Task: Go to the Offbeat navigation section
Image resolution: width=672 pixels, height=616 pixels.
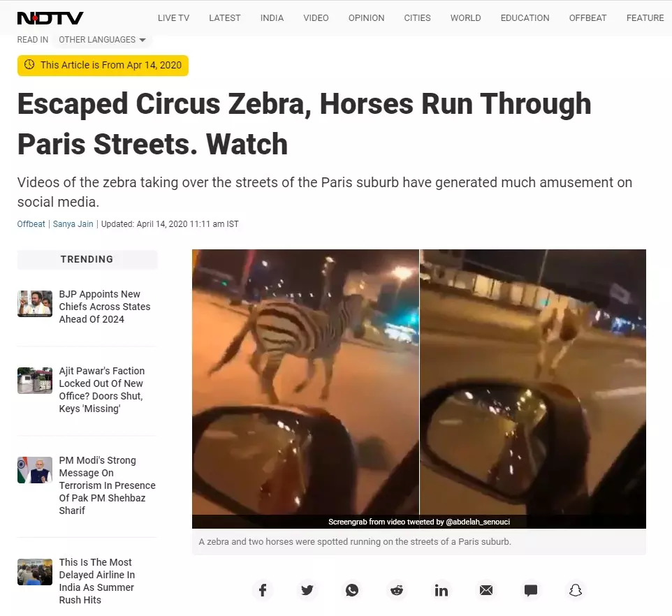Action: pyautogui.click(x=587, y=18)
